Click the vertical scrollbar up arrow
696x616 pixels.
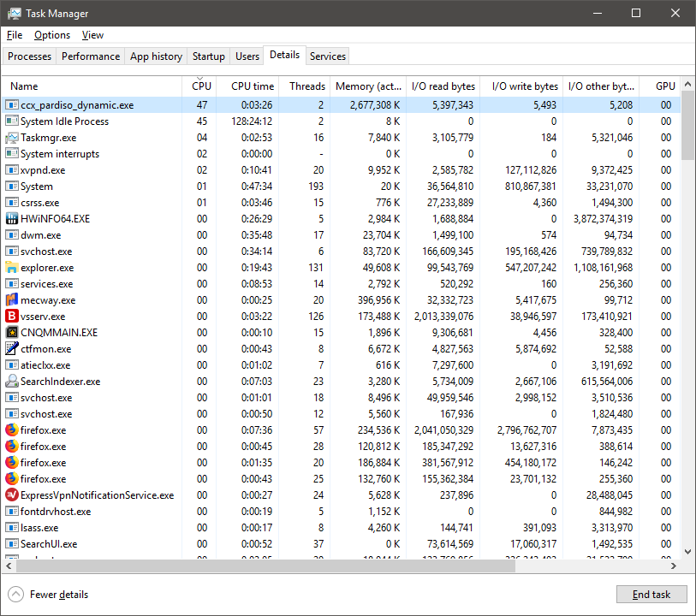click(688, 84)
